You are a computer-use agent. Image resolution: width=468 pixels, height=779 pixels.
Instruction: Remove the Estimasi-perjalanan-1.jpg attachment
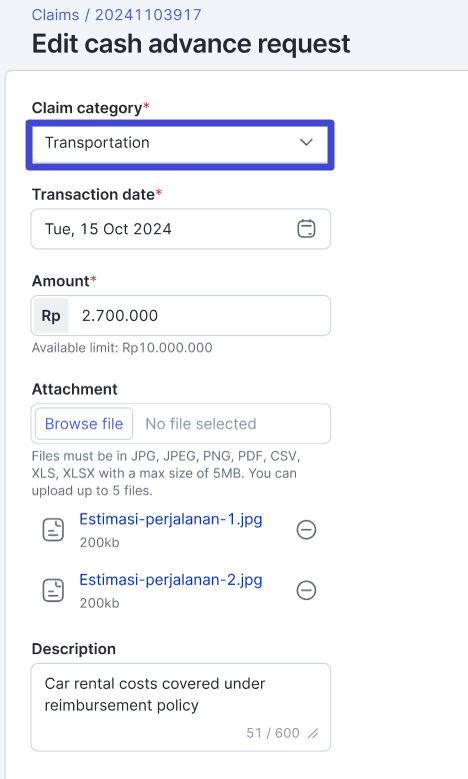click(x=306, y=530)
